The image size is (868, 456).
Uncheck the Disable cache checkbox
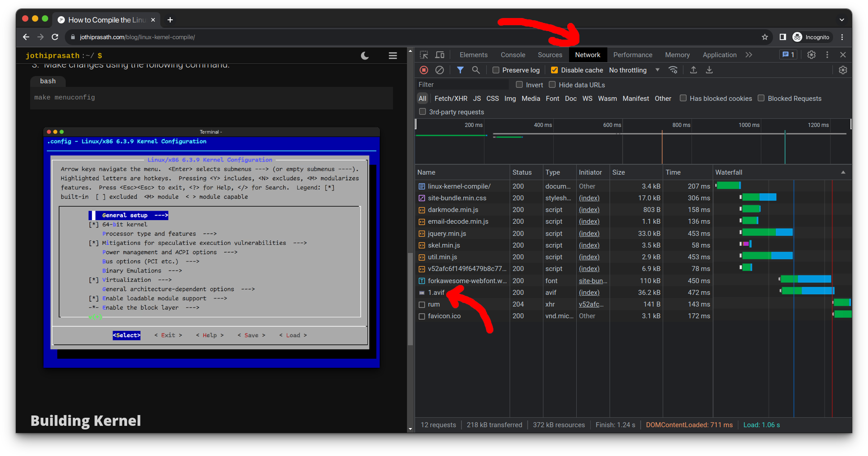(554, 70)
